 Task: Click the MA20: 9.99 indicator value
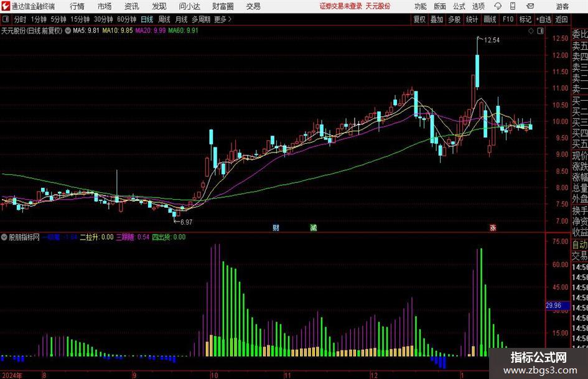click(151, 30)
